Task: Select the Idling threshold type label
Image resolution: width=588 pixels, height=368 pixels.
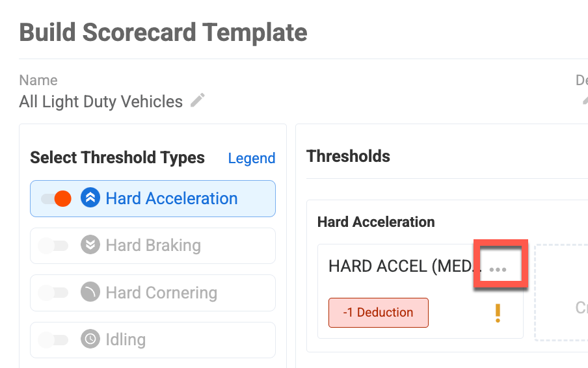Action: pyautogui.click(x=126, y=339)
